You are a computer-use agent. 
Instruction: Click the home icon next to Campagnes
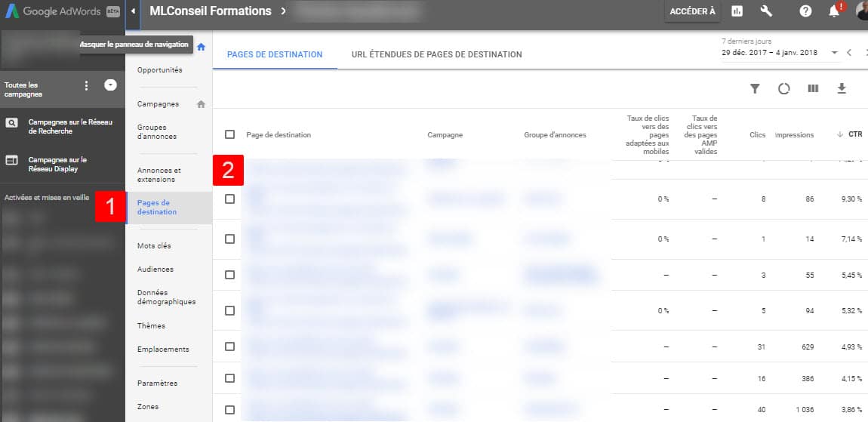coord(201,104)
